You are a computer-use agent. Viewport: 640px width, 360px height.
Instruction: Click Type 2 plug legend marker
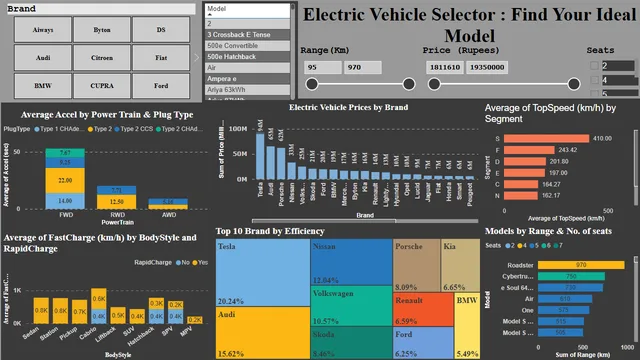pos(90,129)
